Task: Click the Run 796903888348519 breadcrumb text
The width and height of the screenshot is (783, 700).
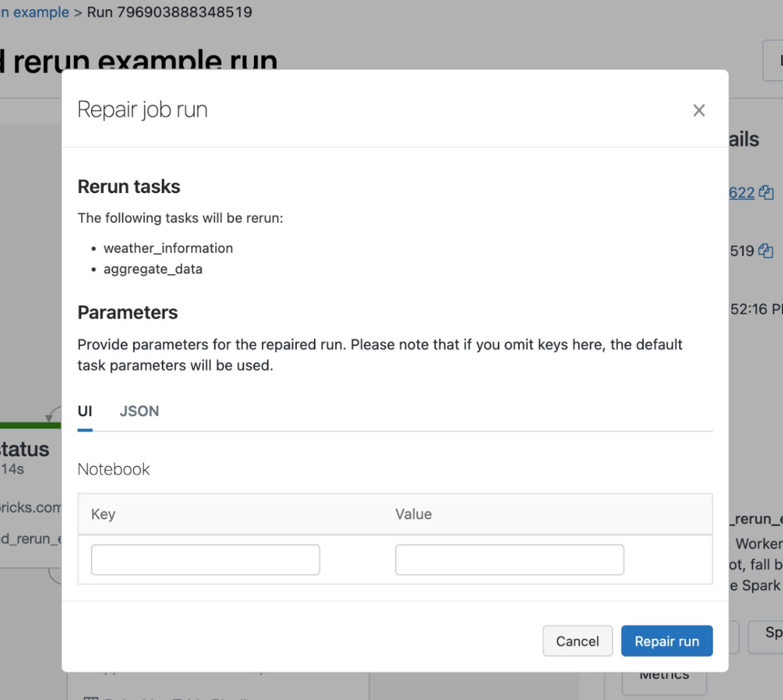Action: pos(170,12)
